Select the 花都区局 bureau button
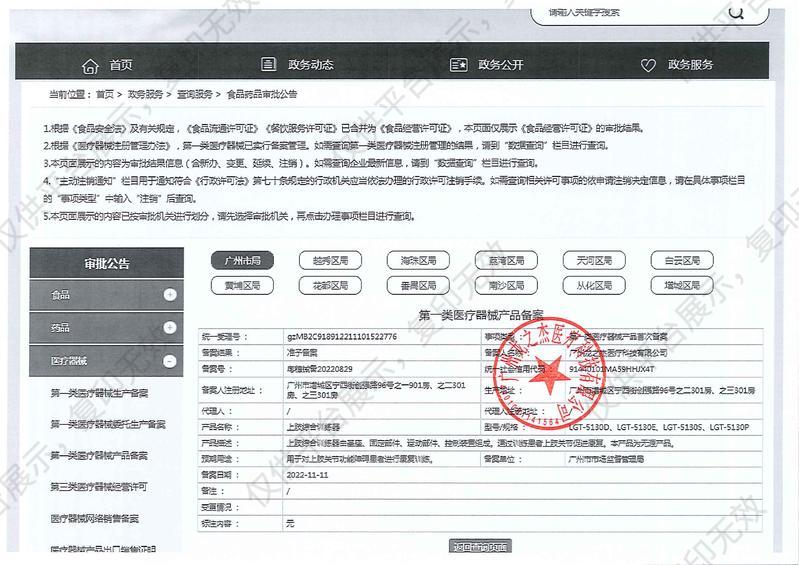Screen dimensions: 799x565 [x=330, y=285]
